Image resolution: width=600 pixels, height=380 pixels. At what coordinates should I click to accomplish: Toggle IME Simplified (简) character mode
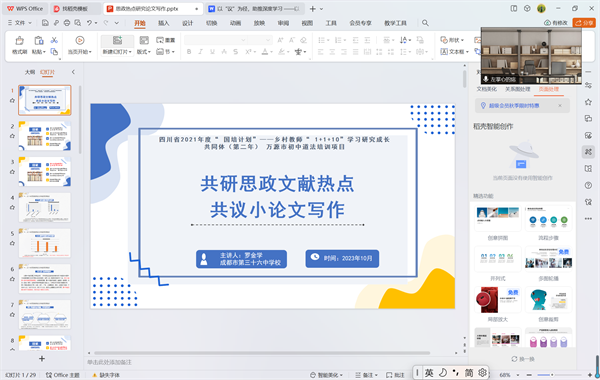point(469,372)
